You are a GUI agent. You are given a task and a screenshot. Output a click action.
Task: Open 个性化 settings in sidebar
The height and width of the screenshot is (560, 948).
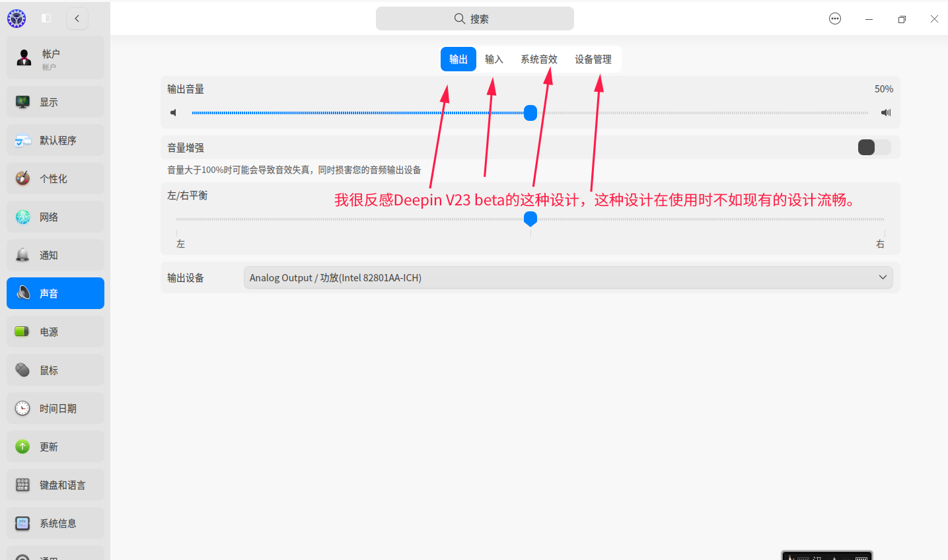55,178
